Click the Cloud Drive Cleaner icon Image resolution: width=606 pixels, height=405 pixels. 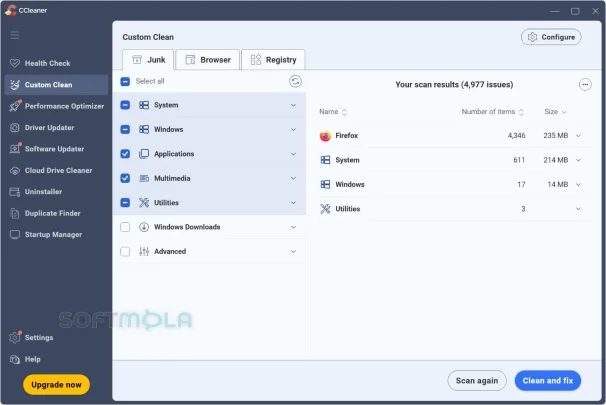pos(15,170)
